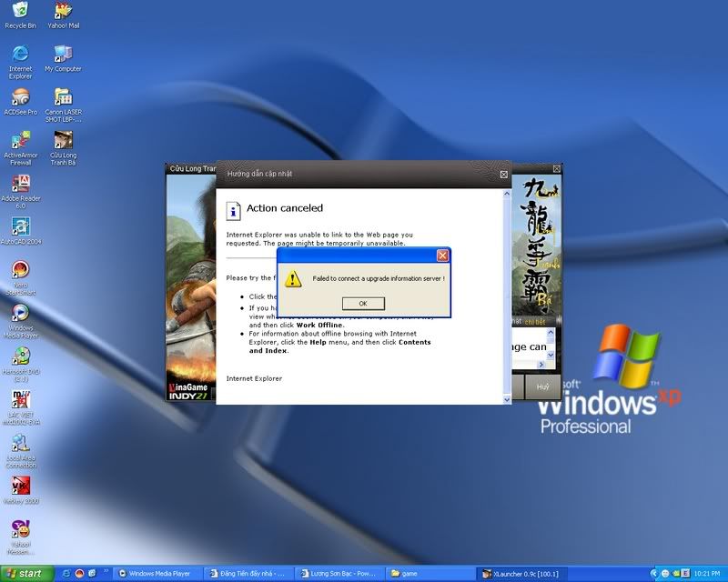Viewport: 728px width, 582px height.
Task: Select the Cửu Long Tranh Bá desktop shortcut
Action: pos(63,148)
